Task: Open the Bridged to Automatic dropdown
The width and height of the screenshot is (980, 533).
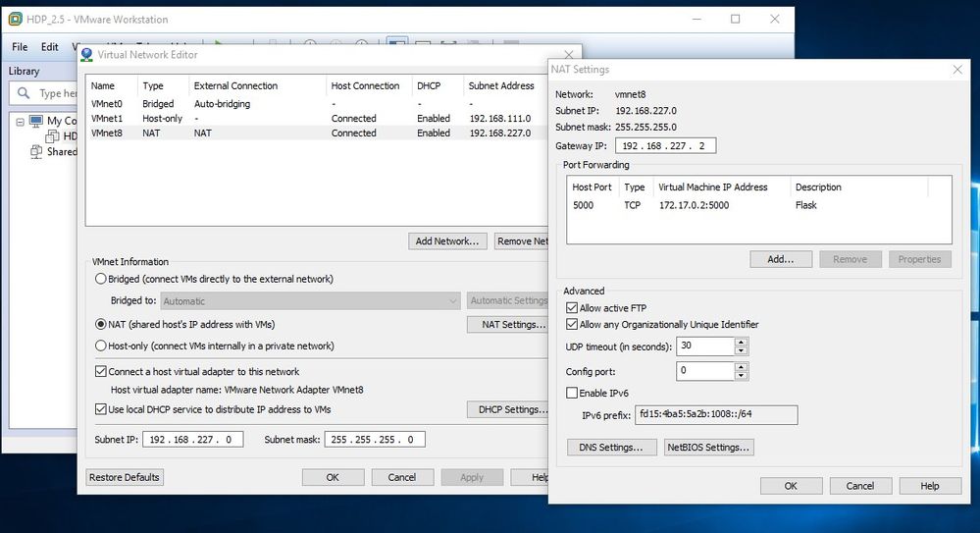Action: point(310,301)
